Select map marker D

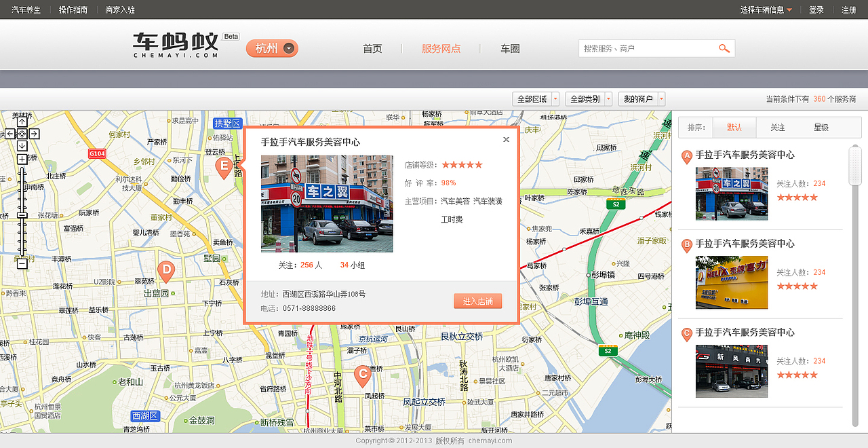pos(165,272)
